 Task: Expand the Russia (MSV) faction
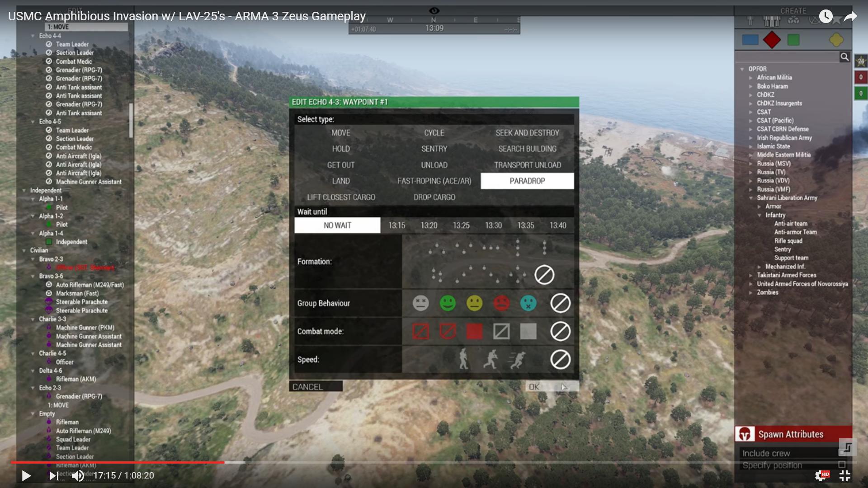(751, 164)
